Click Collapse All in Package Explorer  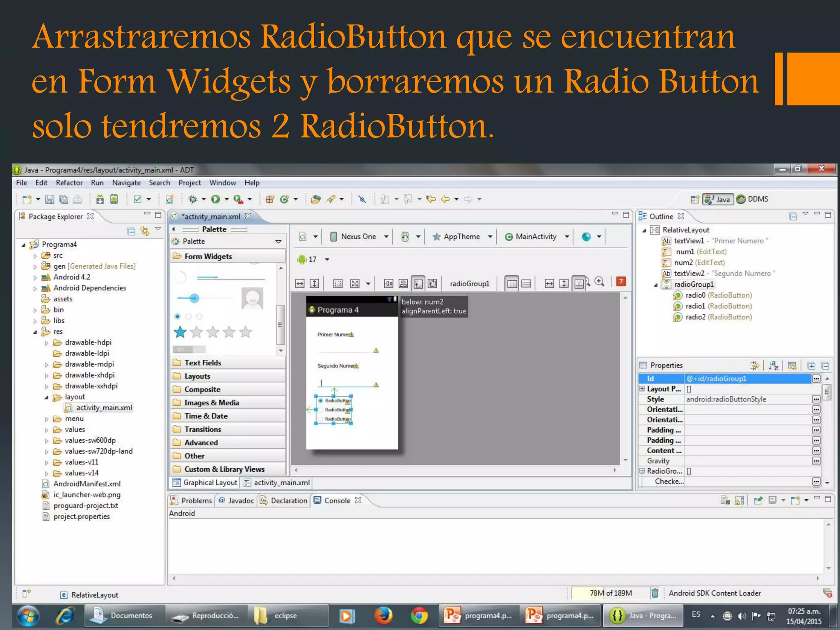coord(131,232)
